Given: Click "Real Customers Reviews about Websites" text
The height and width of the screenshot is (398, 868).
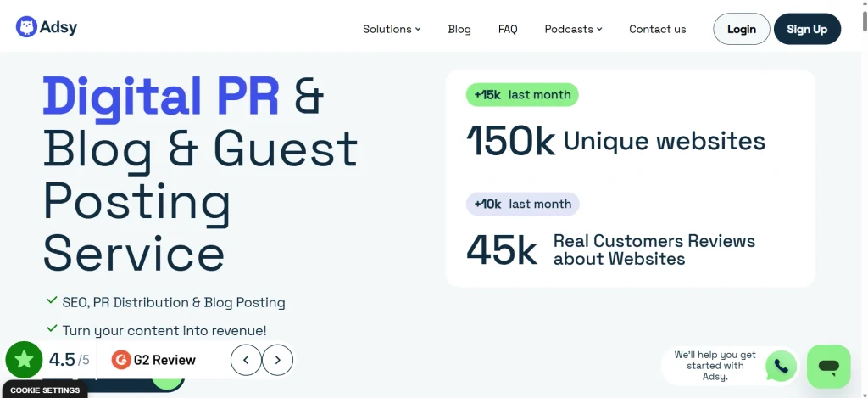Looking at the screenshot, I should pyautogui.click(x=654, y=250).
